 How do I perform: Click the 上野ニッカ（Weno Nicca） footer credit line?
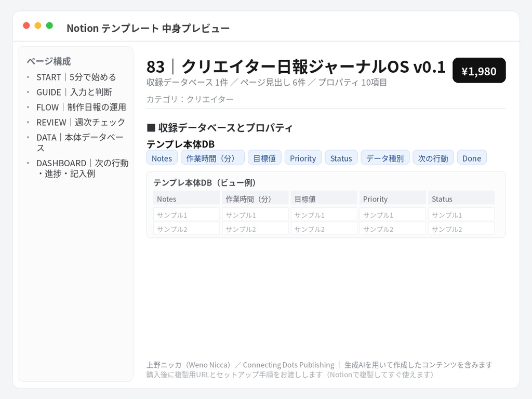tap(320, 365)
